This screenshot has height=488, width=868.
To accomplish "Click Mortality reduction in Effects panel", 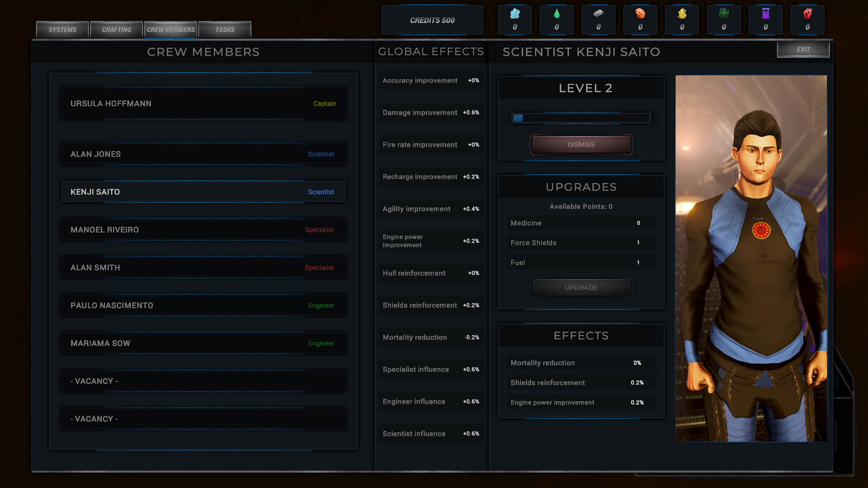I will [581, 363].
